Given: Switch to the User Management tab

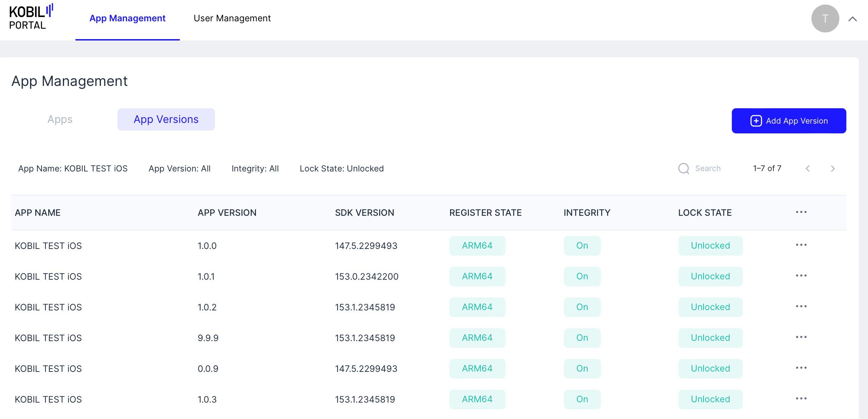Looking at the screenshot, I should 232,19.
